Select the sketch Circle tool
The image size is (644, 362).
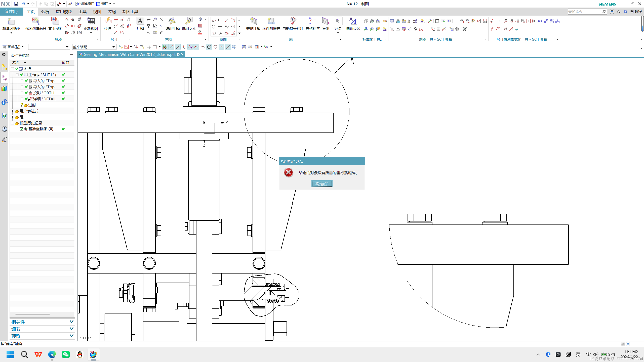pos(214,27)
